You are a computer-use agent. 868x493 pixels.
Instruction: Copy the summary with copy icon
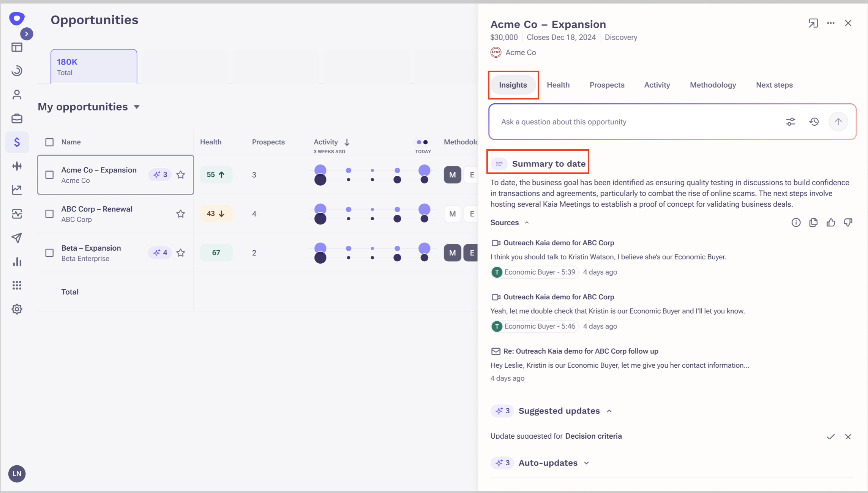click(813, 223)
